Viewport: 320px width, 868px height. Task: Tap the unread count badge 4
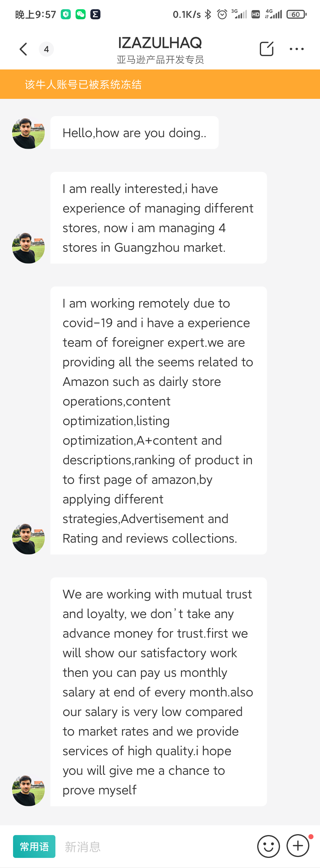click(47, 49)
